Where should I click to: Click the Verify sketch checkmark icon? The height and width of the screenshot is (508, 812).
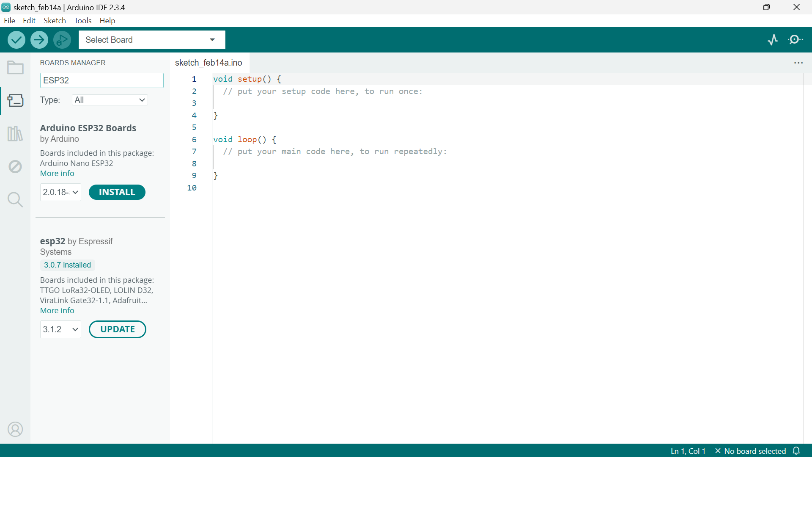click(16, 40)
